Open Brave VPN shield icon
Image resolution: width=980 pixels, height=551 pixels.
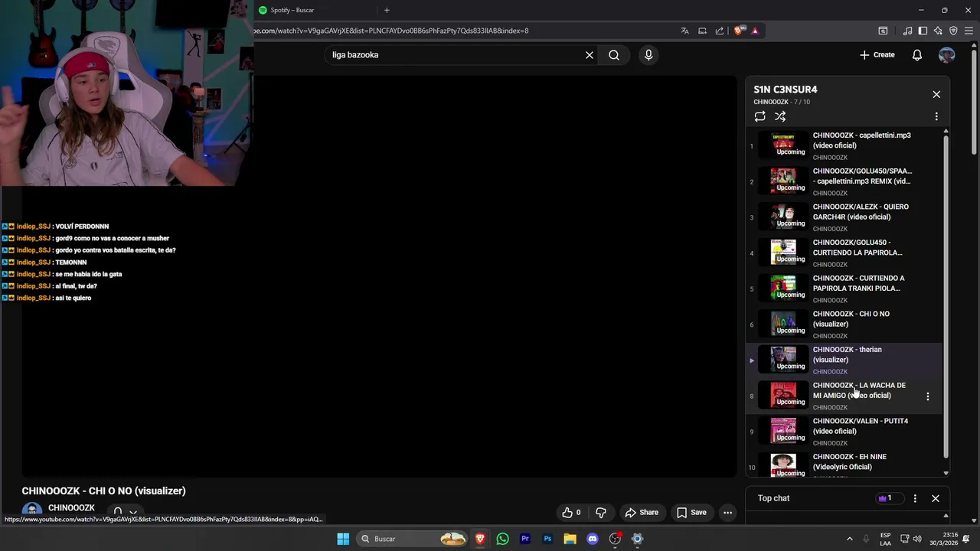point(953,31)
